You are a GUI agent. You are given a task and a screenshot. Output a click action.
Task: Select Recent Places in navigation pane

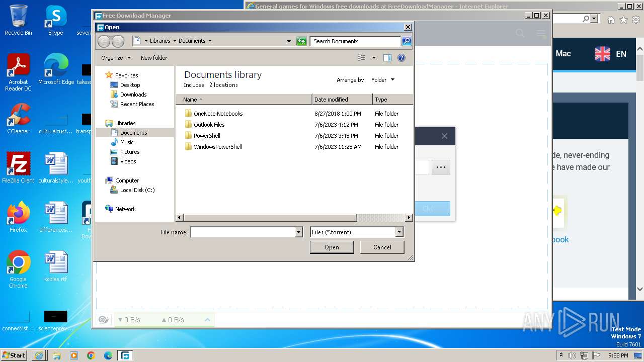point(137,104)
